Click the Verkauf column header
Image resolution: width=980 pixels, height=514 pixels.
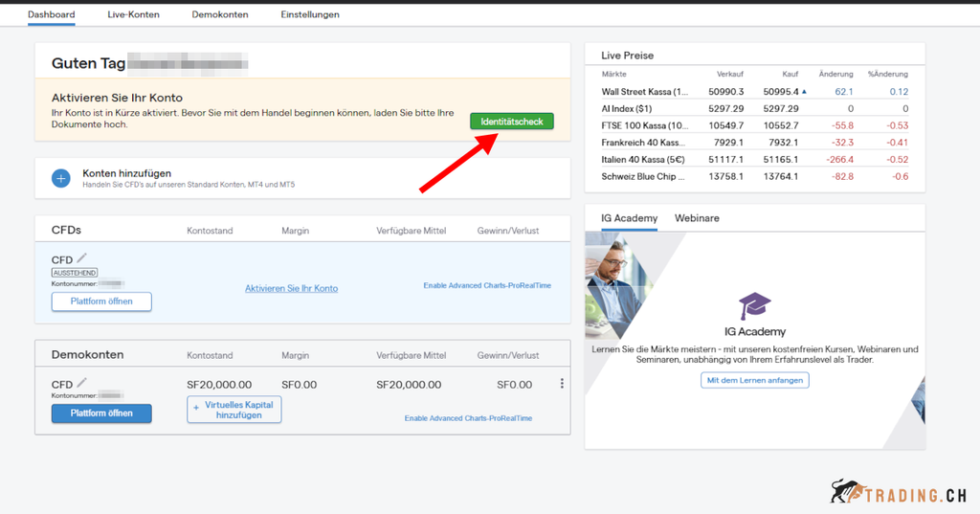pos(730,74)
